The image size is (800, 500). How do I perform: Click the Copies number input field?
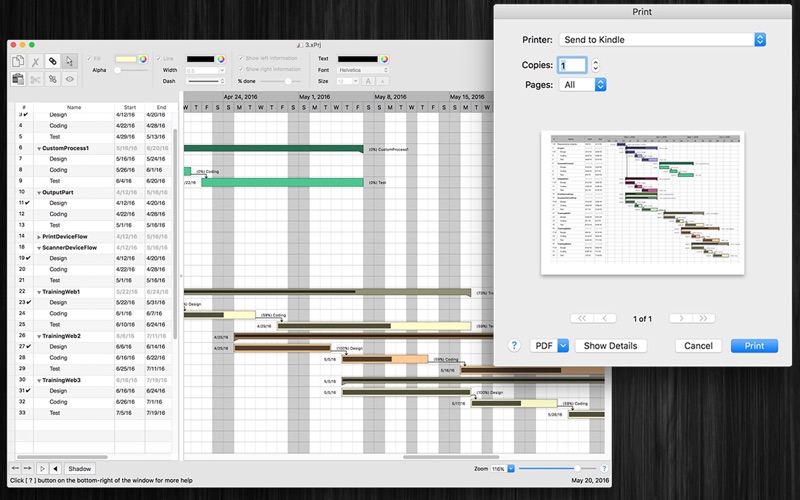[572, 65]
